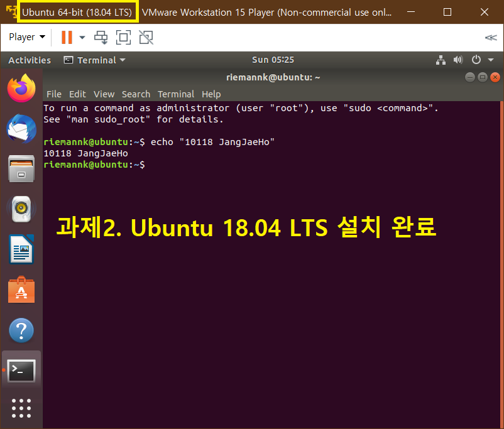Open the terminal Search menu
504x429 pixels.
[x=136, y=94]
